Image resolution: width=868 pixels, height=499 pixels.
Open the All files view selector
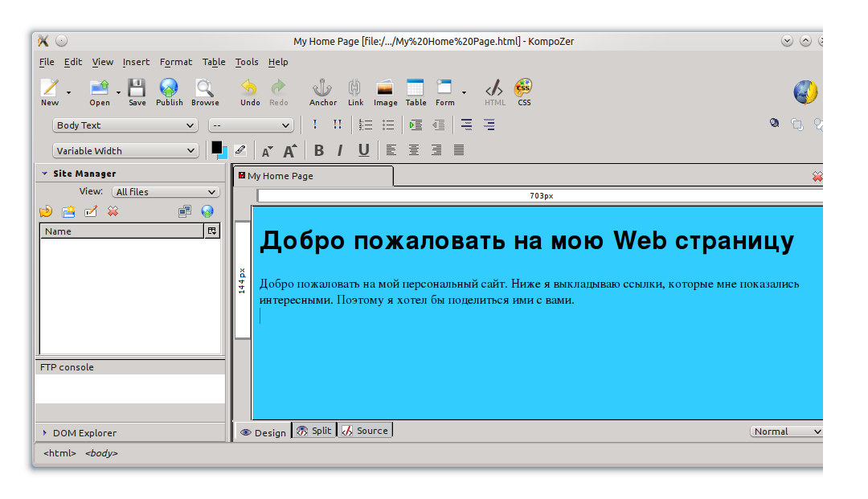[166, 191]
